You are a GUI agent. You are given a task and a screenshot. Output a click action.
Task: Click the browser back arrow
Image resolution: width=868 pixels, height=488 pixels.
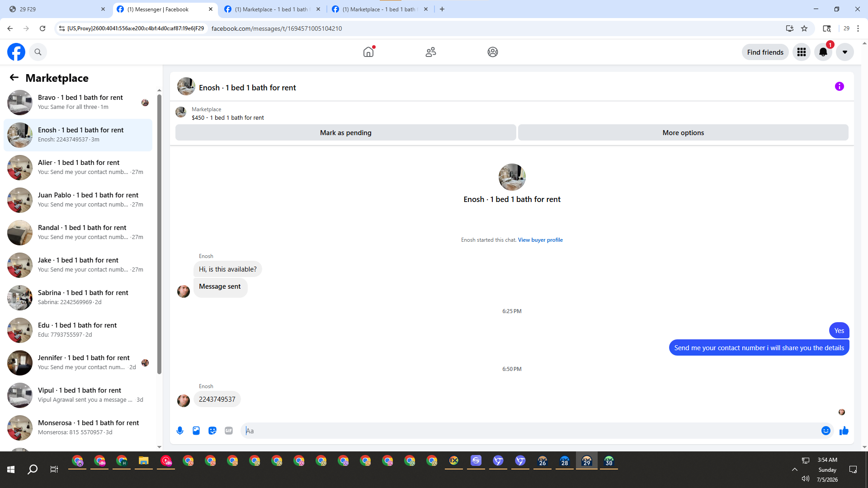click(x=10, y=28)
